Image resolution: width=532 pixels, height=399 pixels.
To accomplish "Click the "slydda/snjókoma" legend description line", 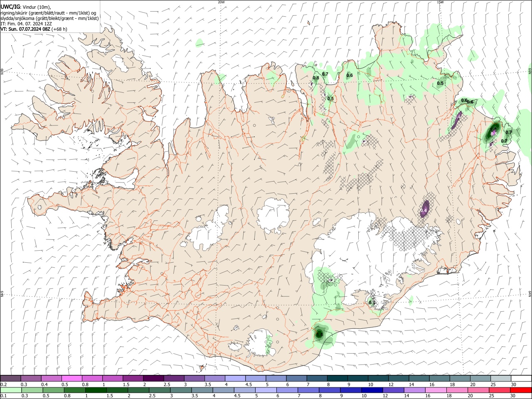I will coord(49,18).
